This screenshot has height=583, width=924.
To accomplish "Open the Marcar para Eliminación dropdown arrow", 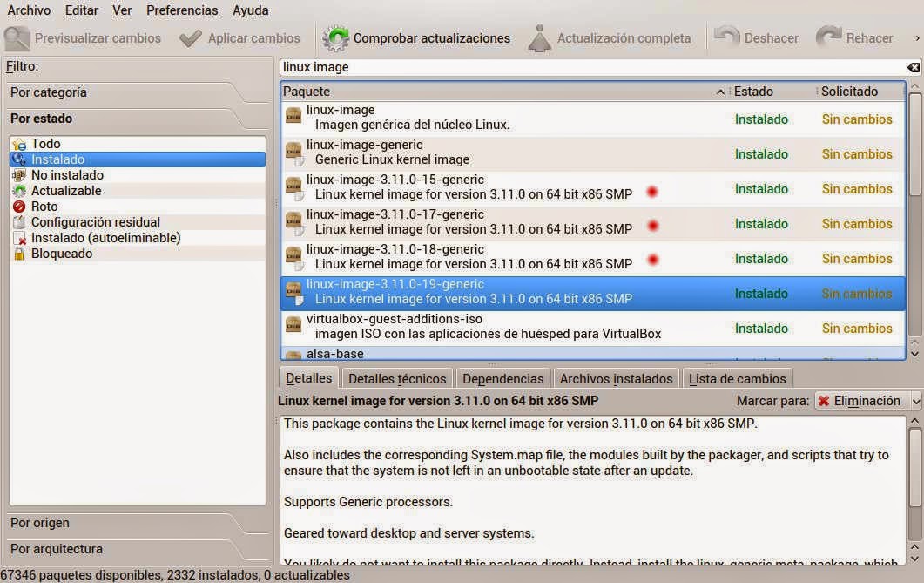I will click(916, 402).
